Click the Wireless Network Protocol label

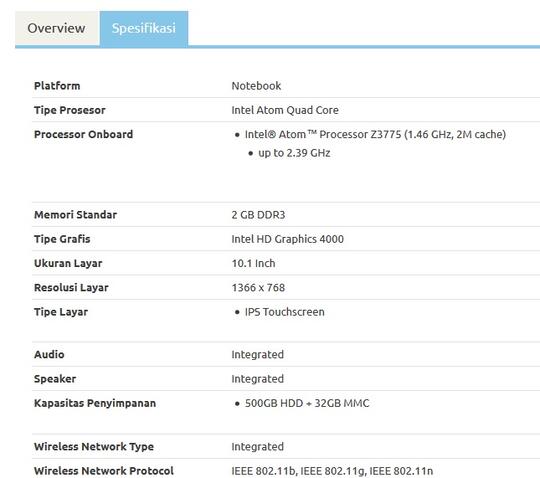(104, 471)
